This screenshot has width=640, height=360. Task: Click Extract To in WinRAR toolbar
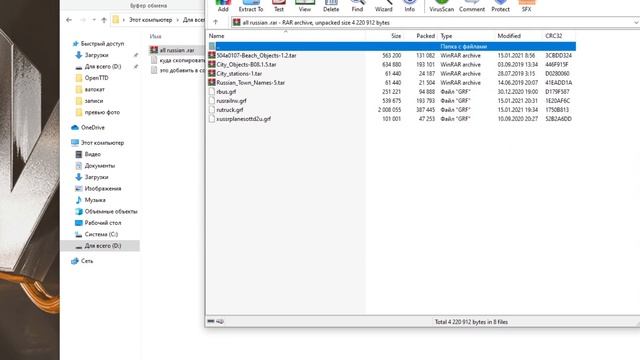pyautogui.click(x=251, y=6)
